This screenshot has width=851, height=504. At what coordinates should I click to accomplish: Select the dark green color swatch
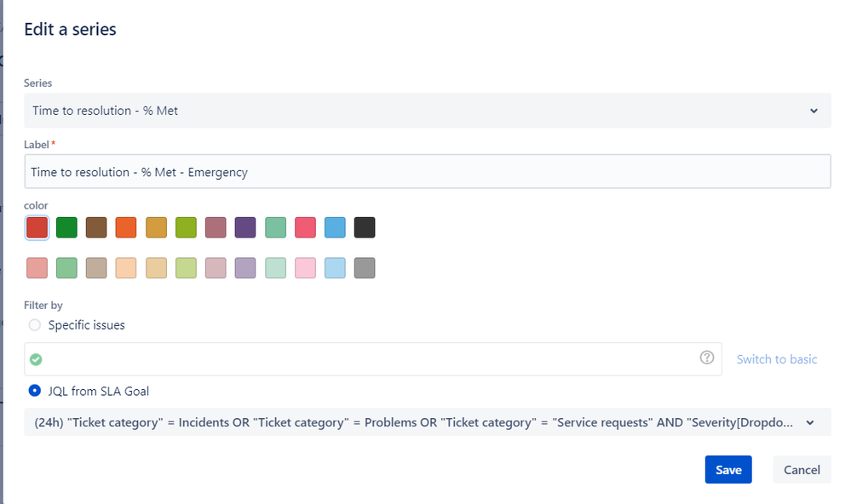click(66, 227)
